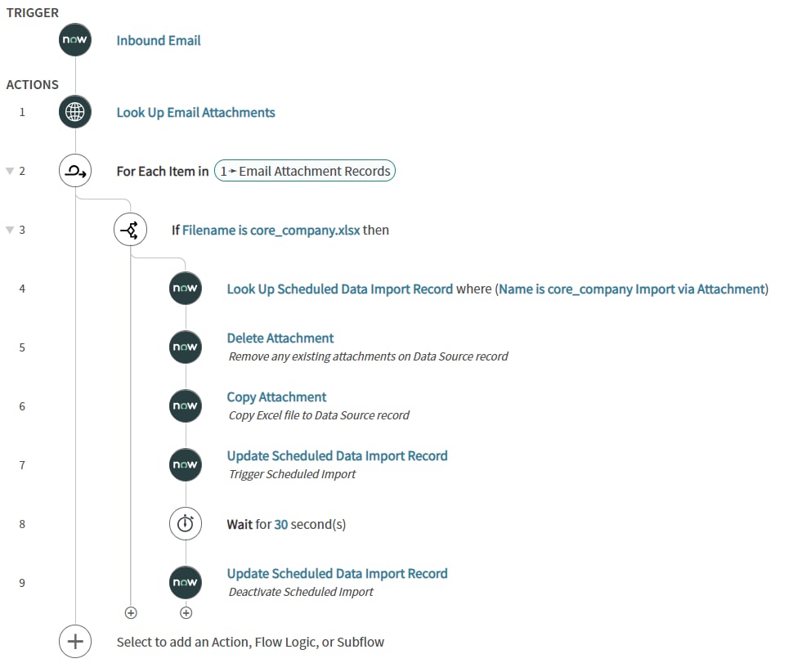Open the Inbound Email trigger details
793x672 pixels.
coord(158,39)
